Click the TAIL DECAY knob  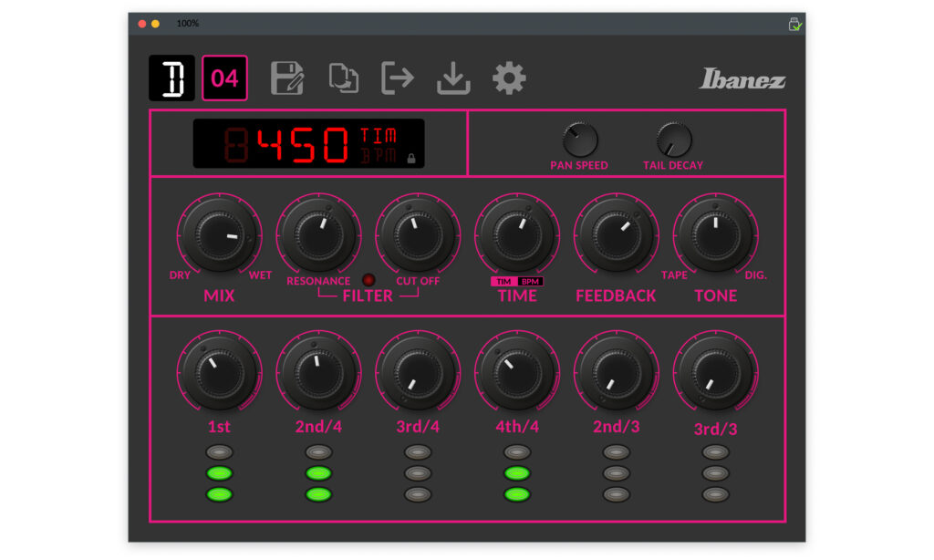point(673,140)
